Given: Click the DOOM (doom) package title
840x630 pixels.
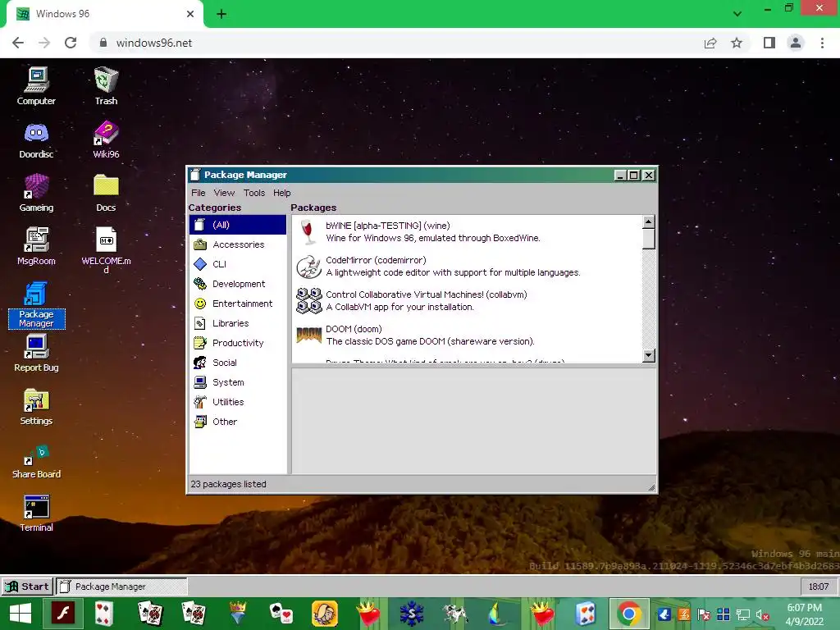Looking at the screenshot, I should [x=354, y=329].
